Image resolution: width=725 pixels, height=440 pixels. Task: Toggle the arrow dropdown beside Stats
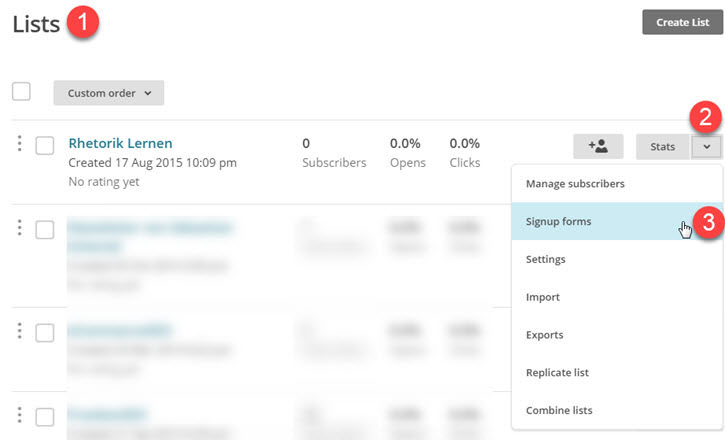[x=706, y=146]
